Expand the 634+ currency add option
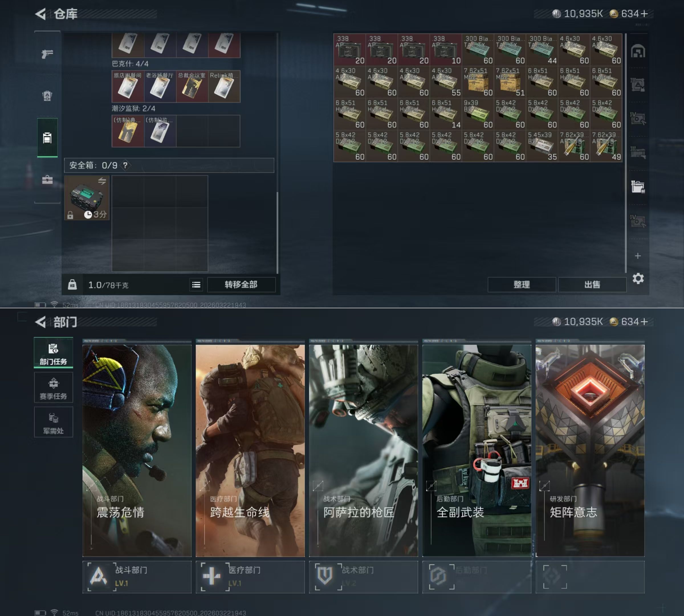This screenshot has height=616, width=684. tap(644, 14)
